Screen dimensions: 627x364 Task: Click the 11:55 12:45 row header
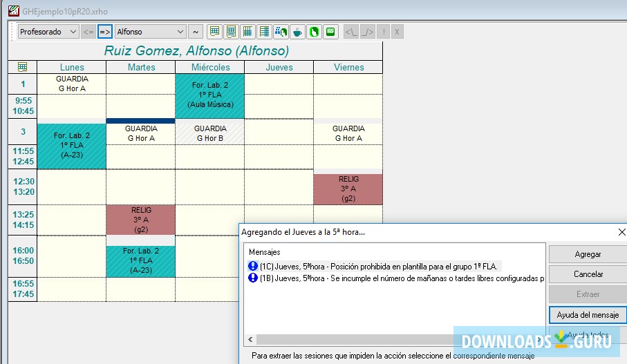(23, 156)
